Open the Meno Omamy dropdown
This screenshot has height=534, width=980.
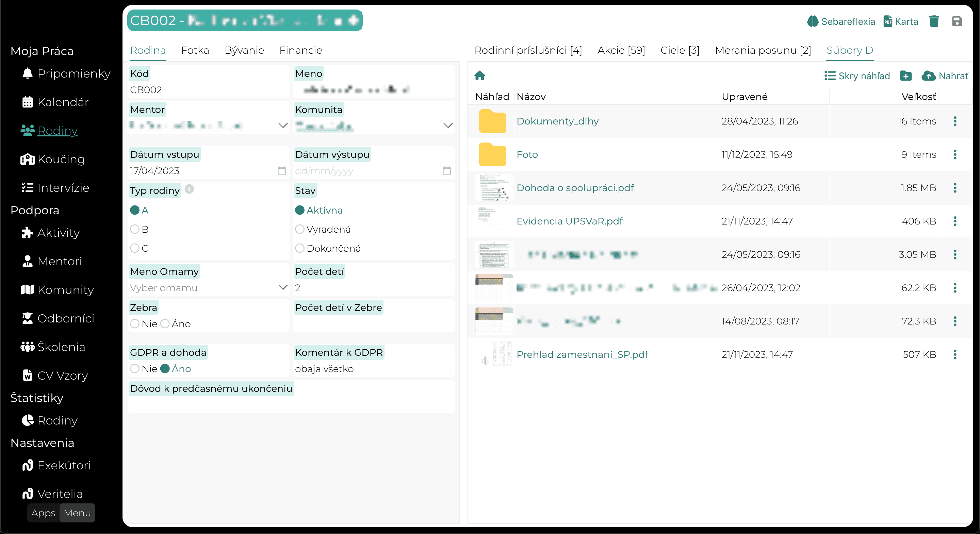209,288
